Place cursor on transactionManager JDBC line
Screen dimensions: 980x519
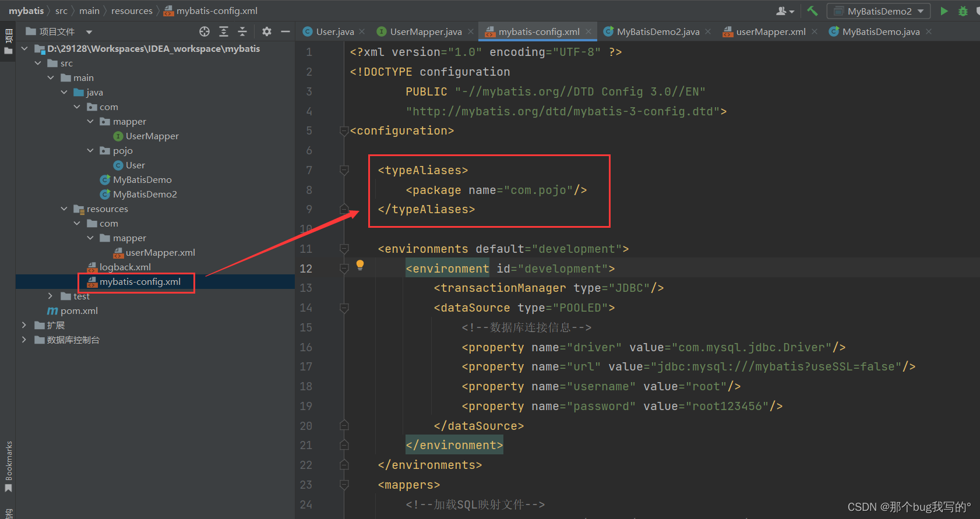point(549,288)
